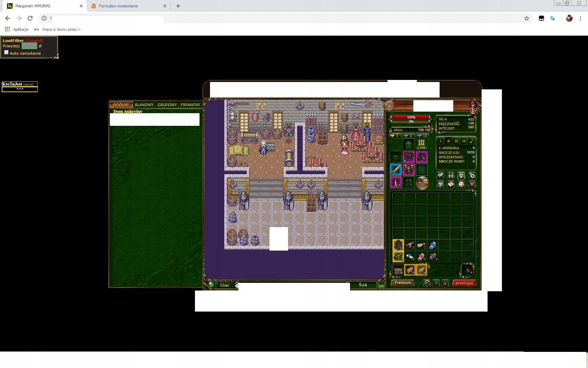Viewport: 588px width, 368px height.
Task: Select stats tab IV
Action: click(464, 141)
